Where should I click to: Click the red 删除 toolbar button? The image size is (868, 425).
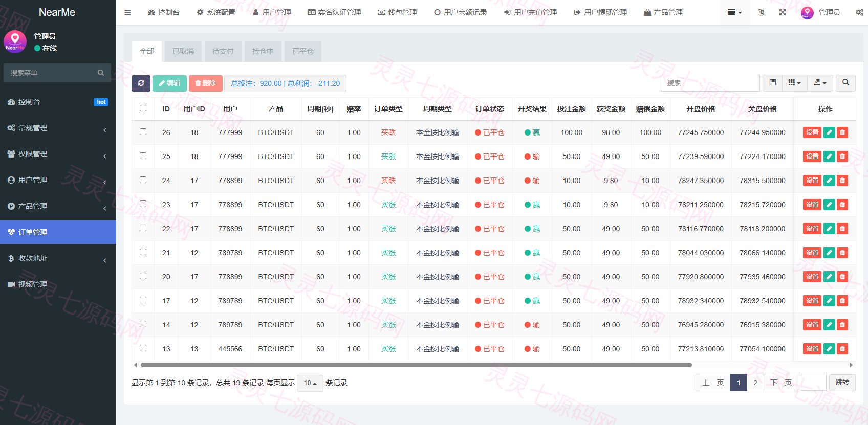[206, 83]
